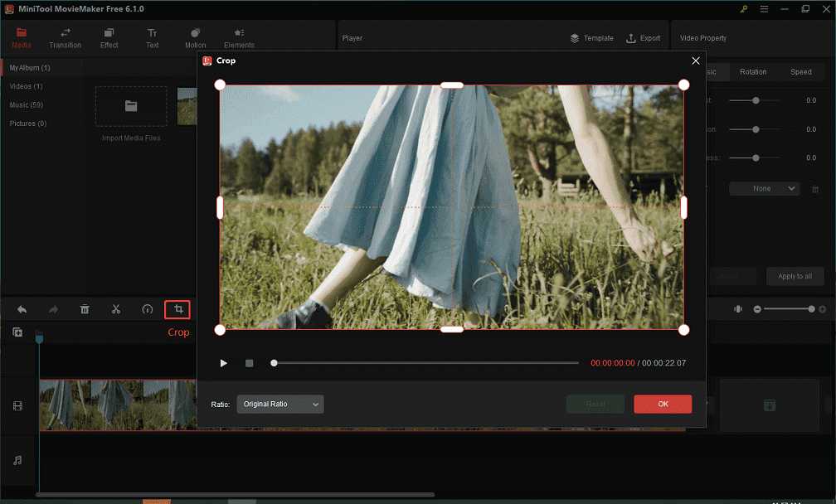This screenshot has width=836, height=504.
Task: Click the Redo icon above the timeline
Action: tap(52, 309)
